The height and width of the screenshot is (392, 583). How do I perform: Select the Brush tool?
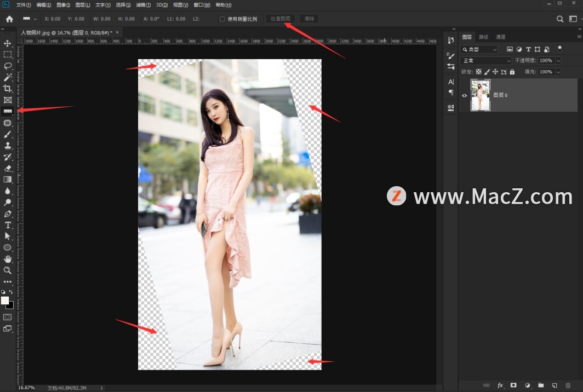click(8, 134)
